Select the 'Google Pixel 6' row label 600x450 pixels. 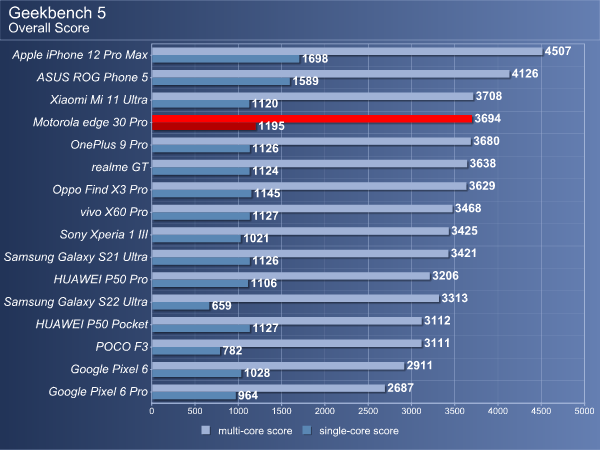pos(109,369)
